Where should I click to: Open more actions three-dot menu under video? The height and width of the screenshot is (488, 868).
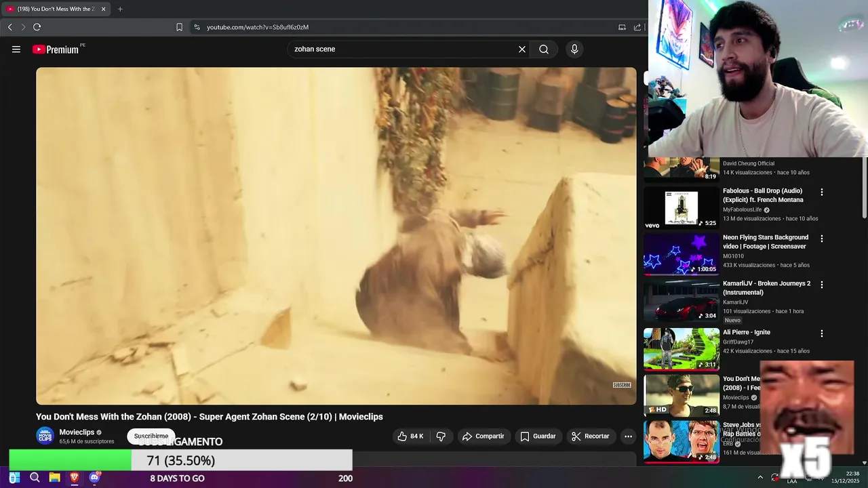(628, 436)
